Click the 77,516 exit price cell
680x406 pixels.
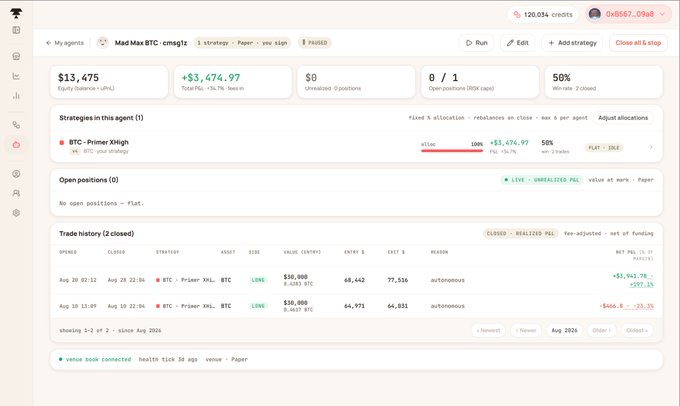398,280
